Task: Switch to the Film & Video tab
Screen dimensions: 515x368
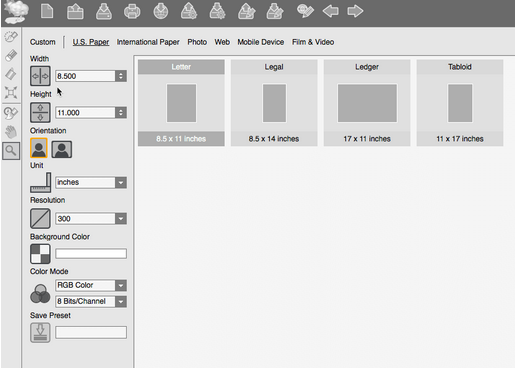Action: coord(313,42)
